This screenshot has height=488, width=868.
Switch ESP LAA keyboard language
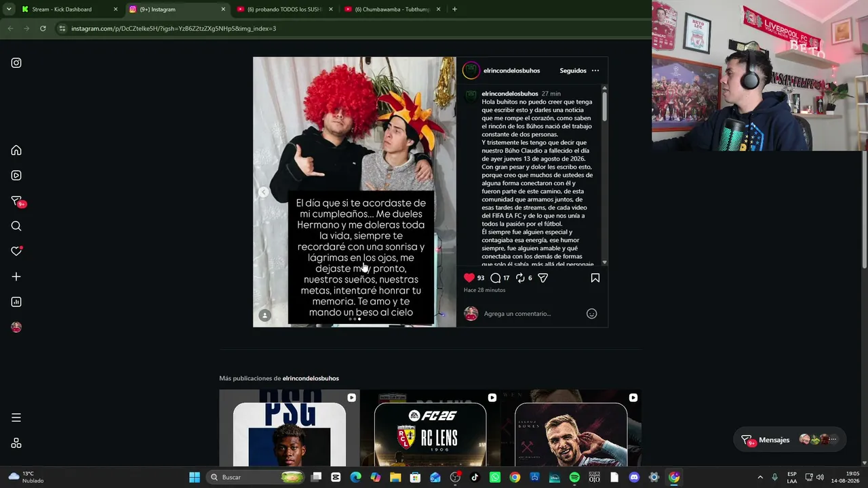pyautogui.click(x=792, y=477)
